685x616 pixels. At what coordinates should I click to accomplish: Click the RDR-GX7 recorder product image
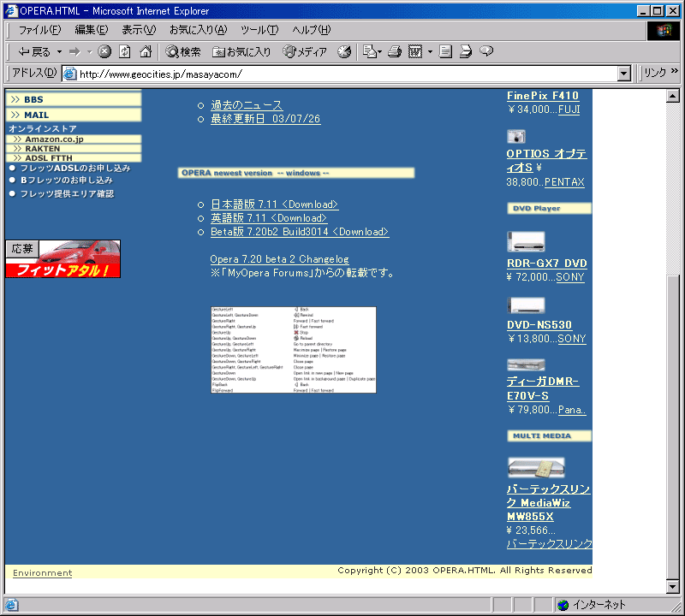[526, 241]
